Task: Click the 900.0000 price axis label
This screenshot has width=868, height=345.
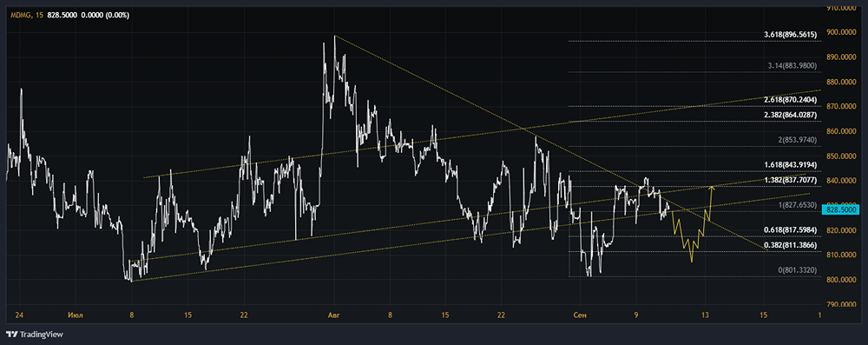Action: coord(841,32)
